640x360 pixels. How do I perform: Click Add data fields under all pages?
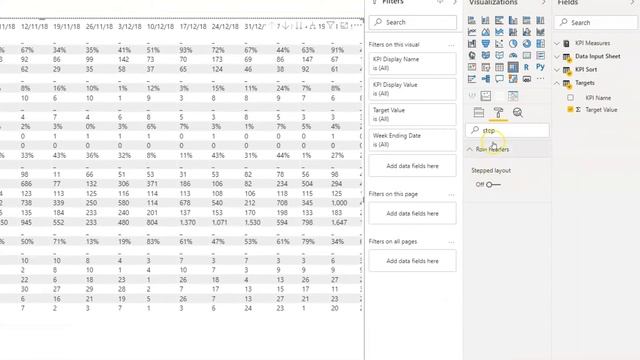click(412, 261)
